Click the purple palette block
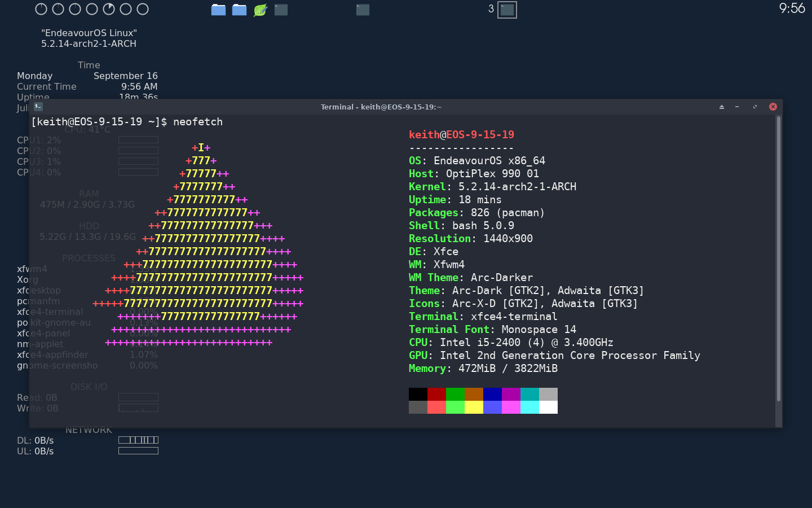 [x=511, y=394]
